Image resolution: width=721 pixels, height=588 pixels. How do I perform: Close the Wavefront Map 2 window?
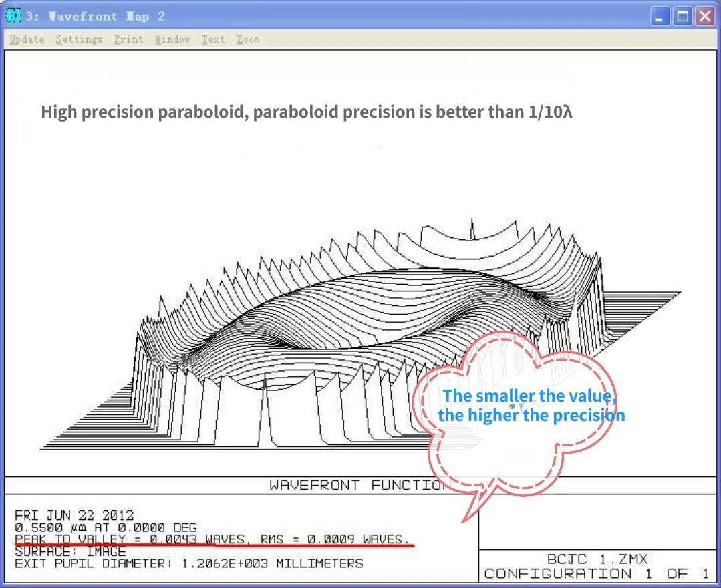point(706,17)
